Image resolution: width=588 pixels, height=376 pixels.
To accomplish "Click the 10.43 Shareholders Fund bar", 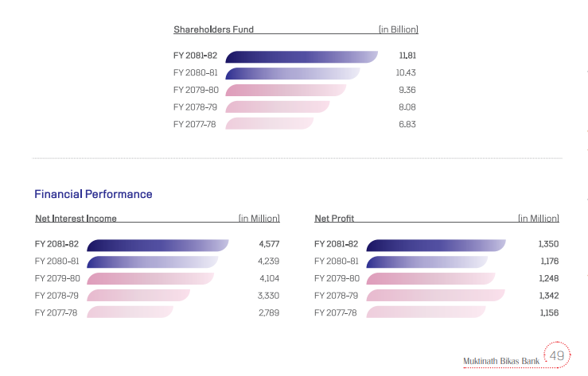I will click(292, 73).
